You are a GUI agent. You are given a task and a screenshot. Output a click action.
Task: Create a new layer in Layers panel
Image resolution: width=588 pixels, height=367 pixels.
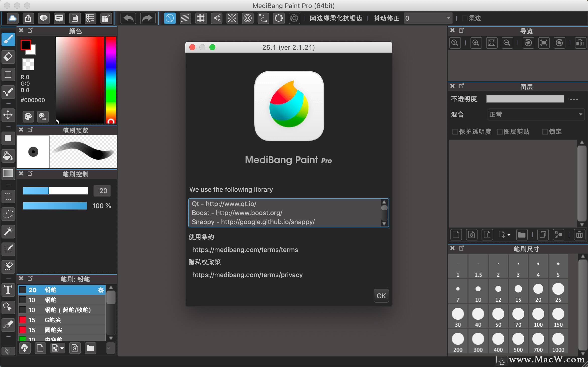point(456,235)
